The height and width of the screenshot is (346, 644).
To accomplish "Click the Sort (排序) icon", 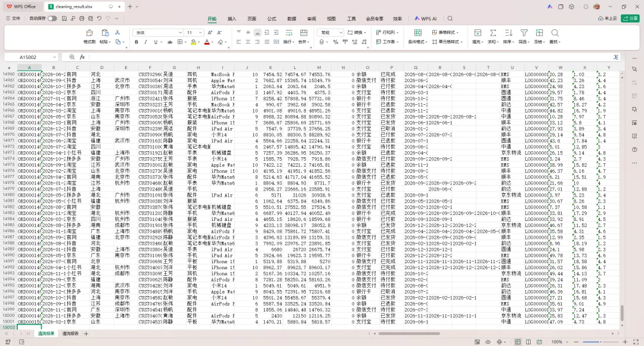I will (509, 33).
